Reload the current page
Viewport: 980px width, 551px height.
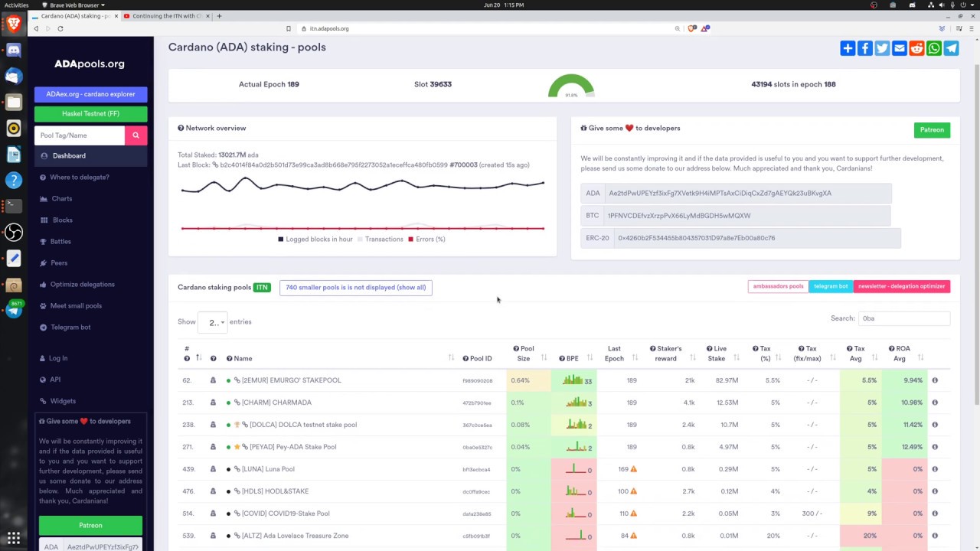[x=60, y=28]
